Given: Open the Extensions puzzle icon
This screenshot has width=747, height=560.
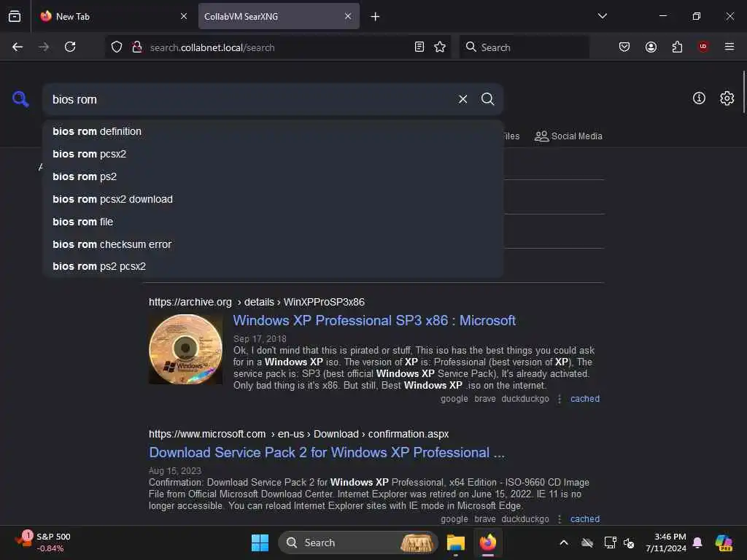Looking at the screenshot, I should coord(677,47).
